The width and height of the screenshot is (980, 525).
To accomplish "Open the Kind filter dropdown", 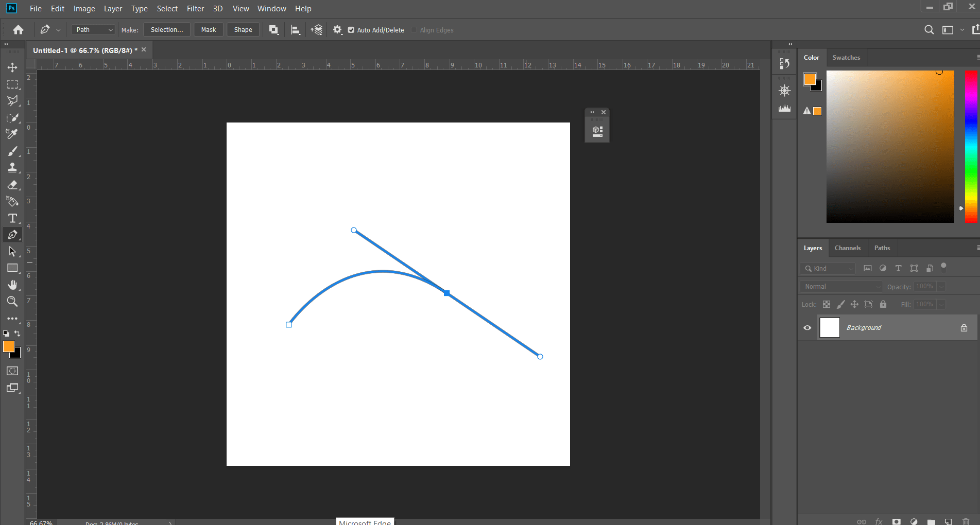I will (828, 268).
